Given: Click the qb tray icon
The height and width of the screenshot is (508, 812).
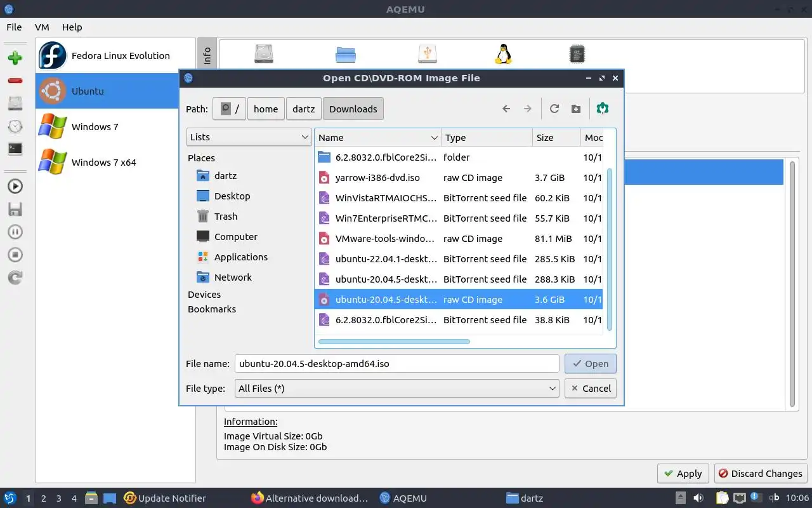Looking at the screenshot, I should pos(774,498).
